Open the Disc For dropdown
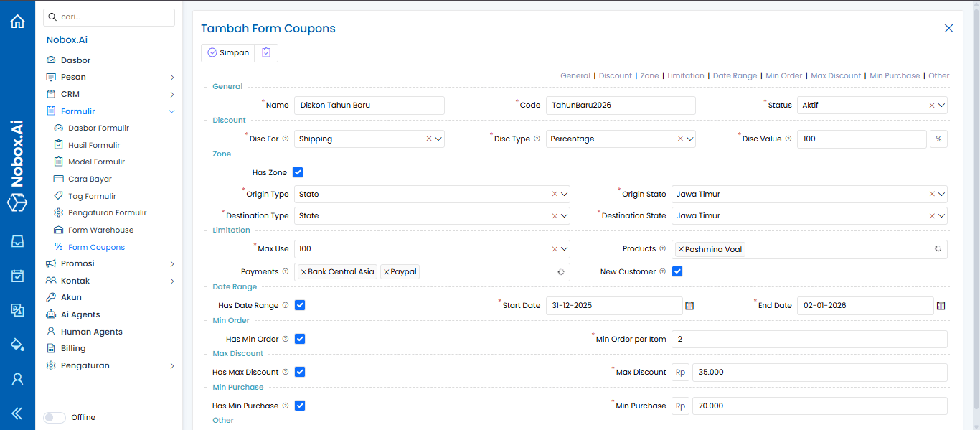This screenshot has width=980, height=430. (x=438, y=139)
